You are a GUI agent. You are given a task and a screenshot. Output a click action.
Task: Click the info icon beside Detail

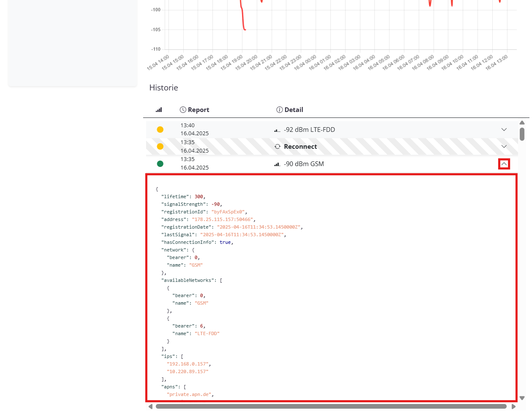coord(280,110)
